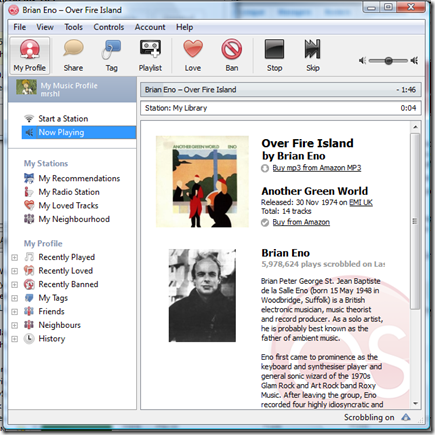Ban the current track
435x435 pixels.
(x=232, y=55)
